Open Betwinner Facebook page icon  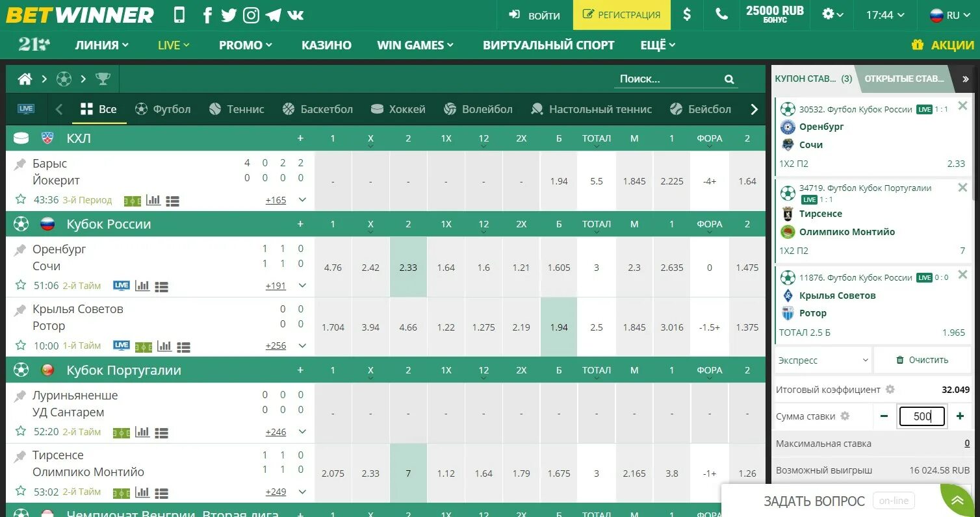click(x=207, y=15)
